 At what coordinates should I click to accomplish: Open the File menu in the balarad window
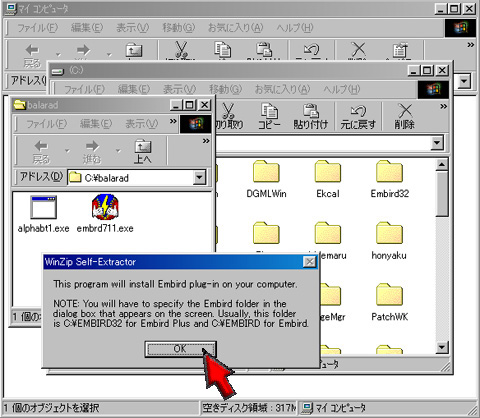click(46, 124)
